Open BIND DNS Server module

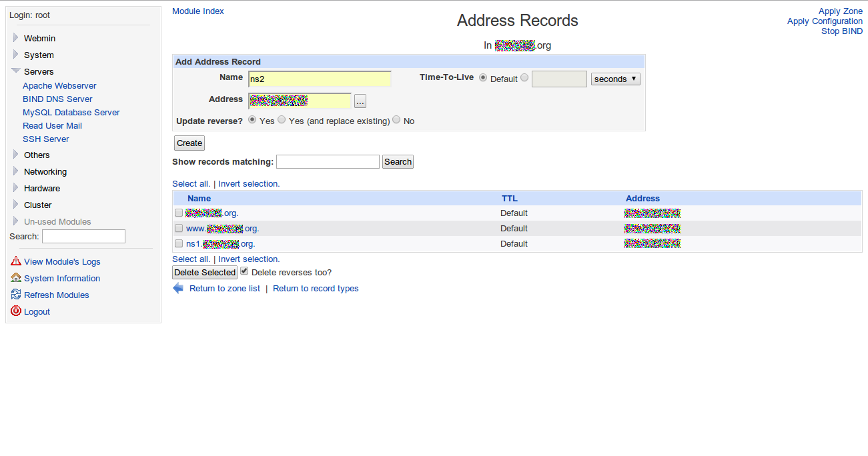coord(57,99)
